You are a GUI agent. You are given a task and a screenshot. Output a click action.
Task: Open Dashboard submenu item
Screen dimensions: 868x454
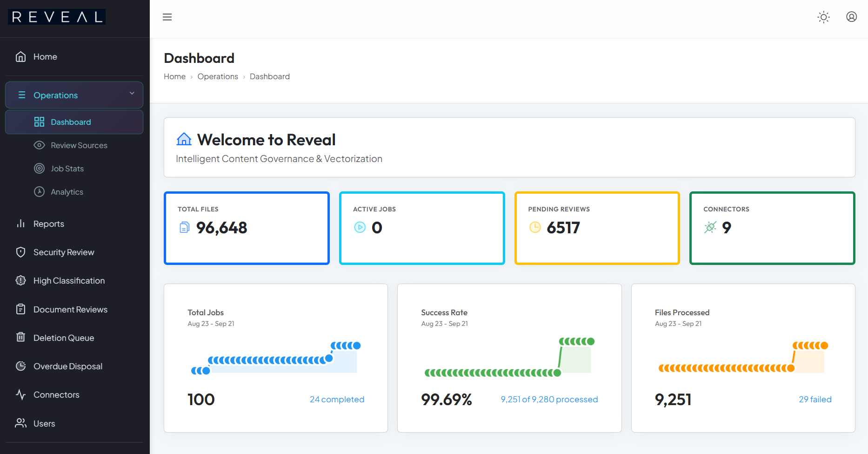click(x=74, y=122)
